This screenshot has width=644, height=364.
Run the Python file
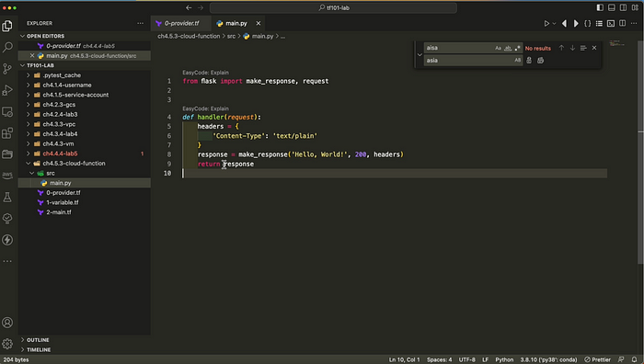546,23
